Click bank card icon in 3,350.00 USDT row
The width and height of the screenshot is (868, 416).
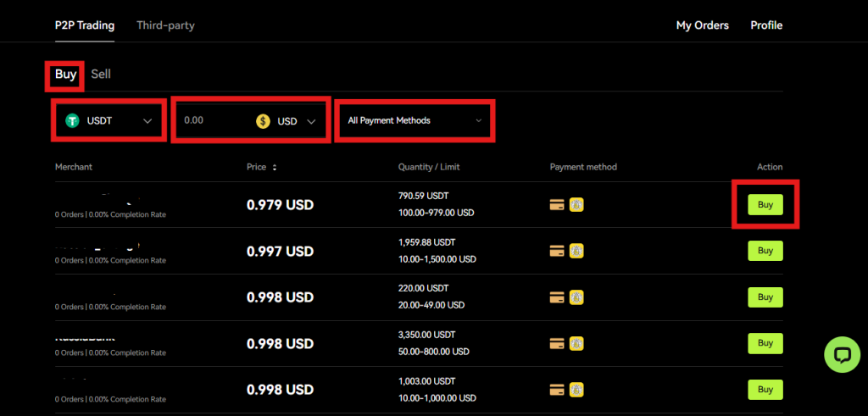coord(557,343)
